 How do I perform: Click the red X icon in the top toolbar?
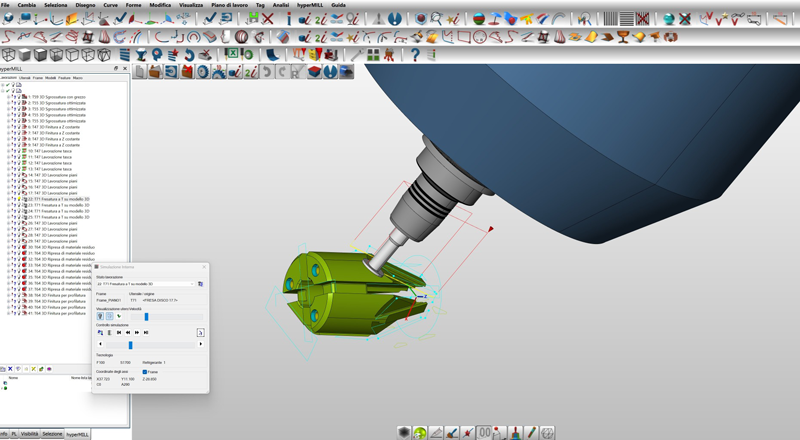pos(267,19)
